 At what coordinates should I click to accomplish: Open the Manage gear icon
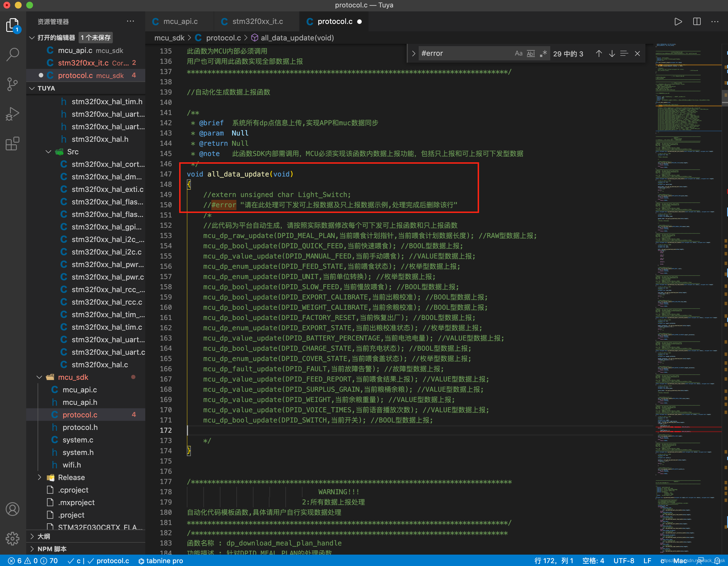click(x=13, y=538)
